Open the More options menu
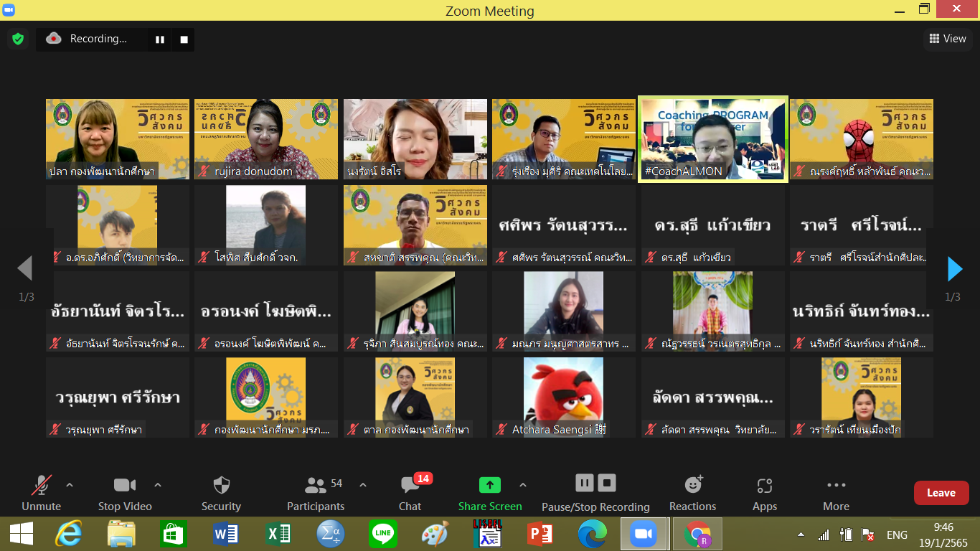This screenshot has width=980, height=551. click(x=837, y=493)
